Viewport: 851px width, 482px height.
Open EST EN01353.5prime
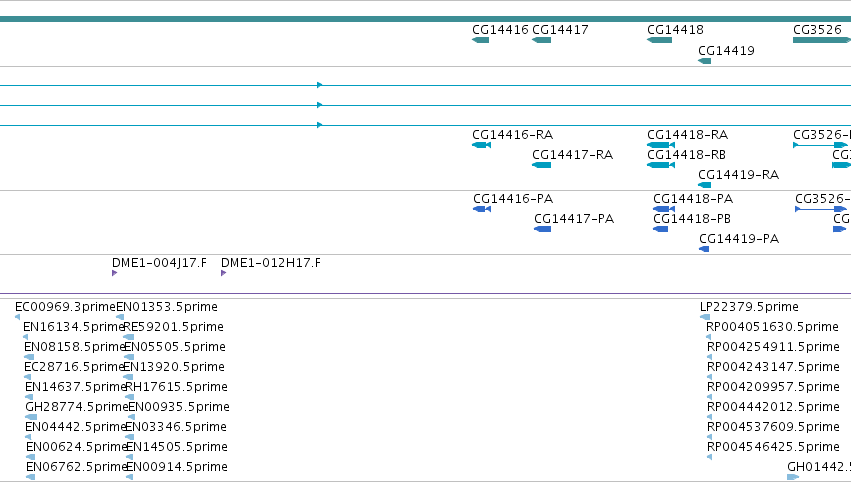click(167, 307)
